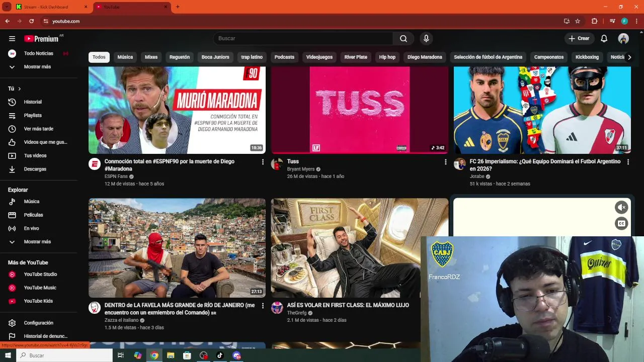Install app icon in address bar
644x362 pixels.
click(567, 21)
